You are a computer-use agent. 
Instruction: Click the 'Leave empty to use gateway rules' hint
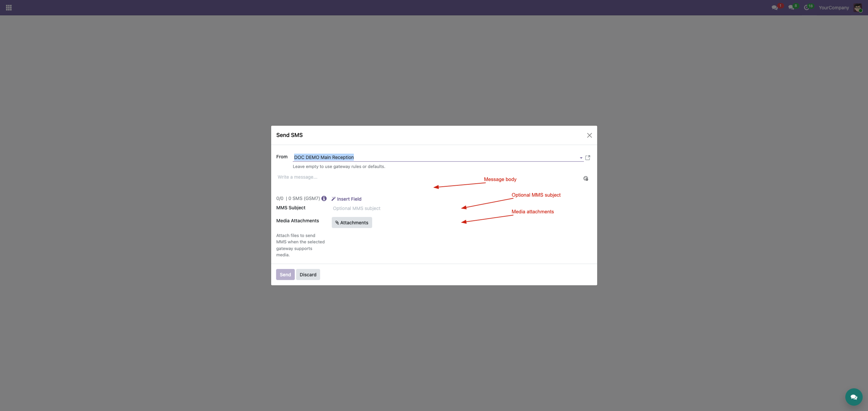pyautogui.click(x=339, y=167)
